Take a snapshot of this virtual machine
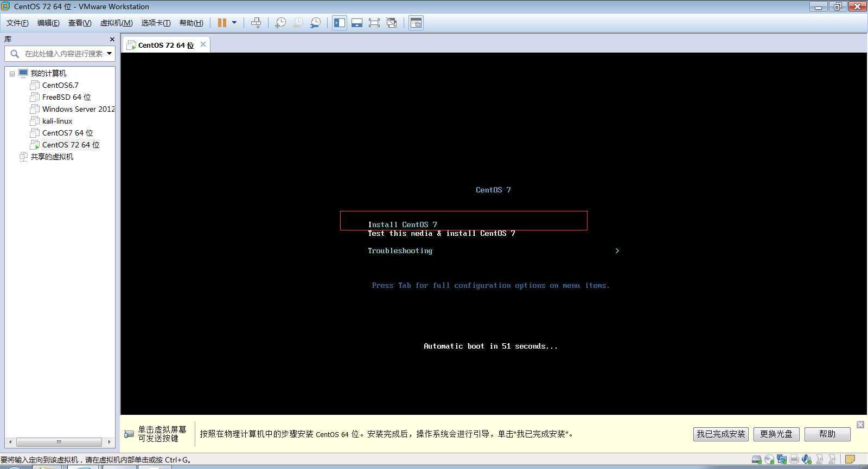The height and width of the screenshot is (469, 868). click(x=280, y=23)
